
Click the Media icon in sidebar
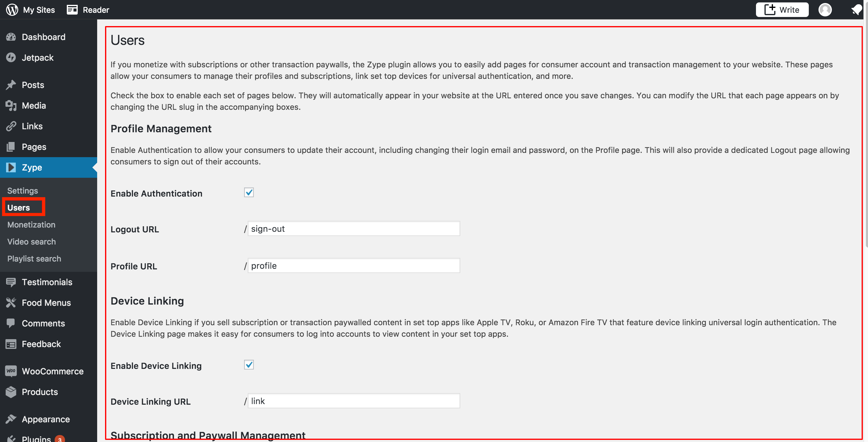tap(11, 106)
